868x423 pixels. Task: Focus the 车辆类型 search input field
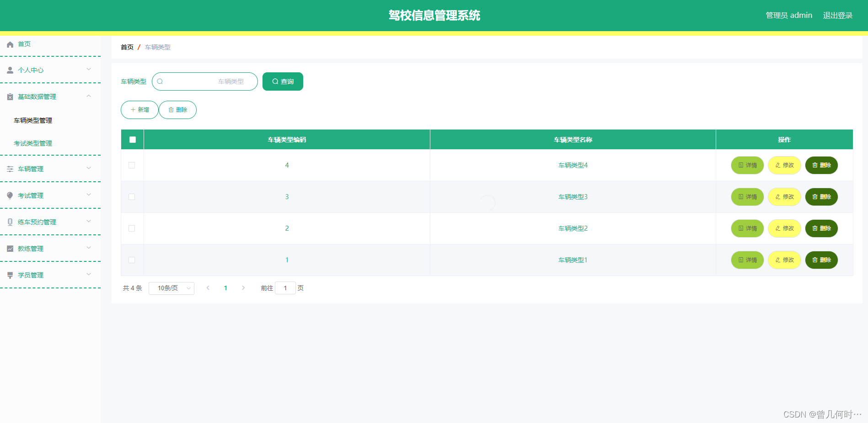pyautogui.click(x=205, y=81)
